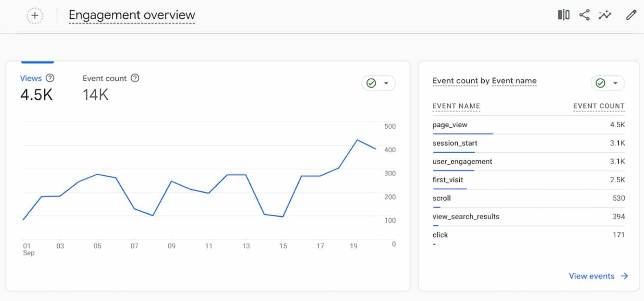
Task: Click the Engagement overview report title
Action: [132, 15]
